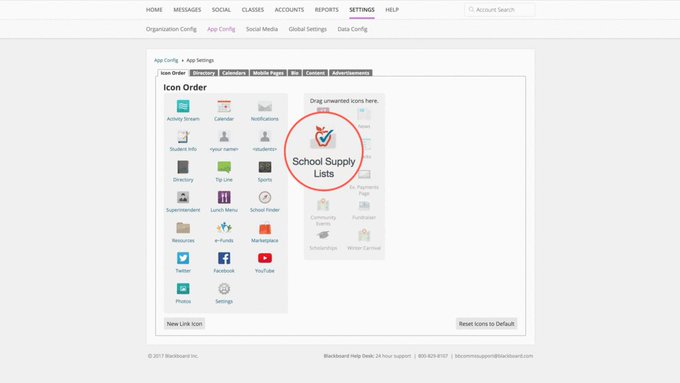
Task: Click the '© 2017 Blackboard Inc.' footer text
Action: click(173, 356)
